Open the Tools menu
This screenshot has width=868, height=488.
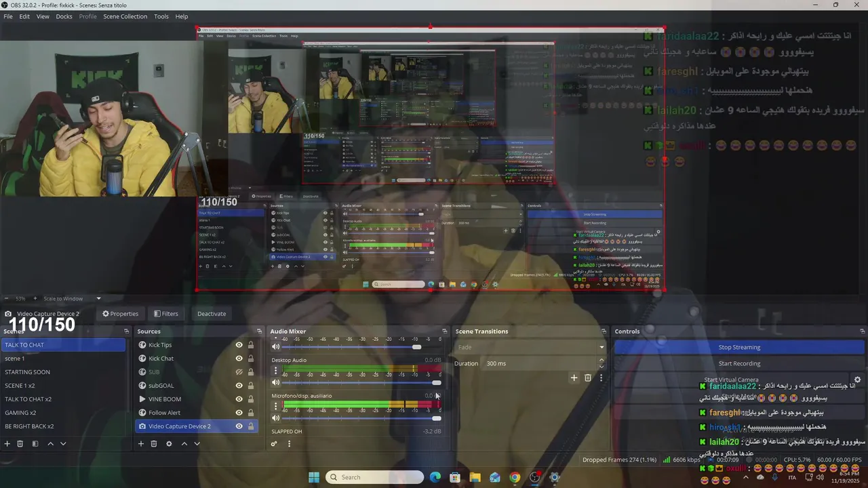coord(161,16)
